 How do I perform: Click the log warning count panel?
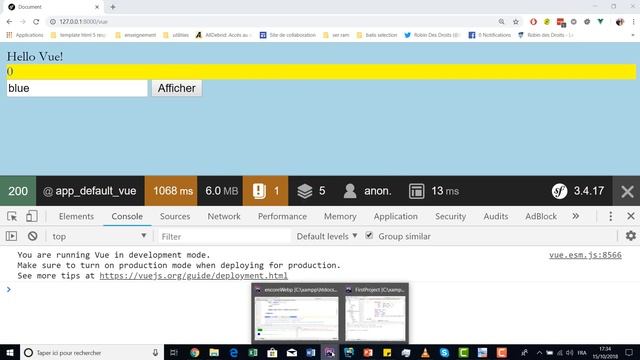[266, 191]
